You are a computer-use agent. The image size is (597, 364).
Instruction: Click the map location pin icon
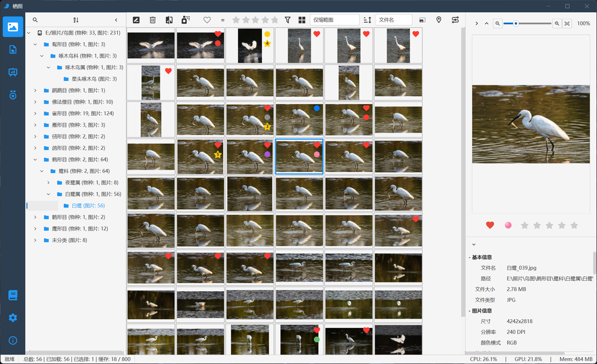pos(439,20)
